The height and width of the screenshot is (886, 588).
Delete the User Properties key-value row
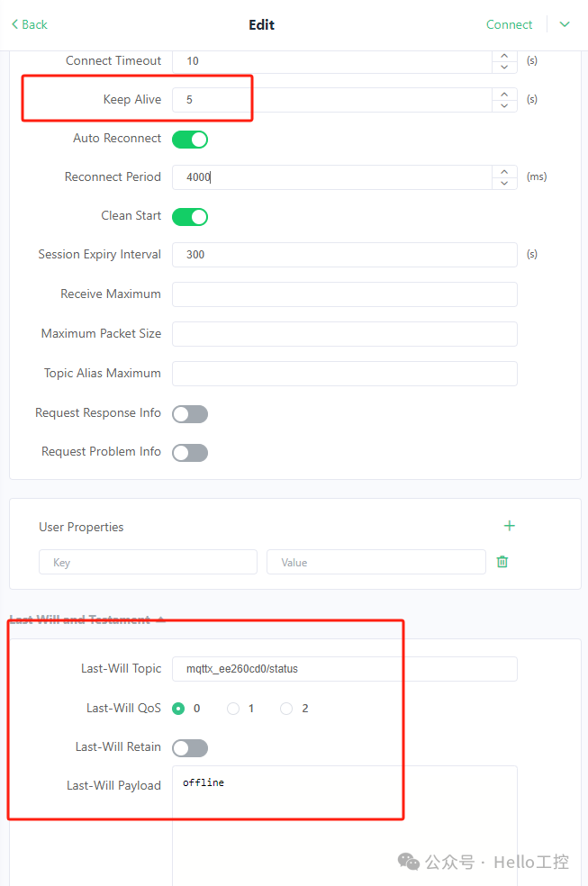(x=502, y=562)
